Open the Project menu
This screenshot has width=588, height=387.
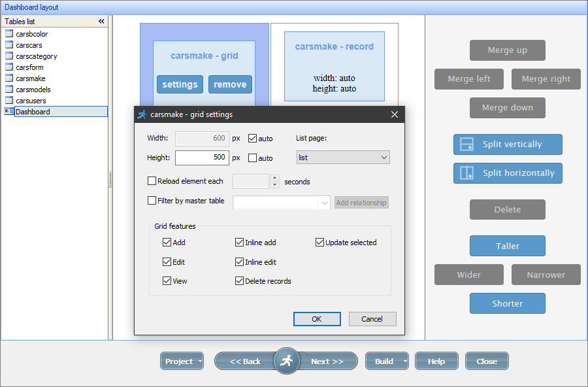click(182, 360)
